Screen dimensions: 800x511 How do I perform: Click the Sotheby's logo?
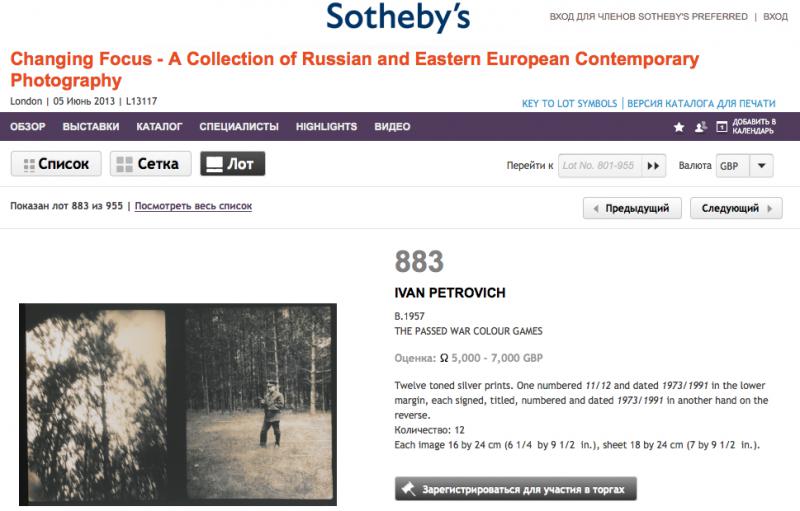click(x=398, y=17)
